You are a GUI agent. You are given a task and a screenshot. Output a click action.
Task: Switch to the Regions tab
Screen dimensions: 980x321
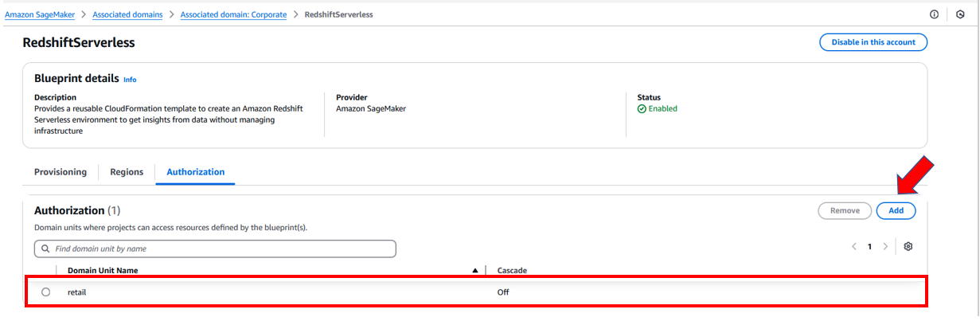click(x=127, y=171)
